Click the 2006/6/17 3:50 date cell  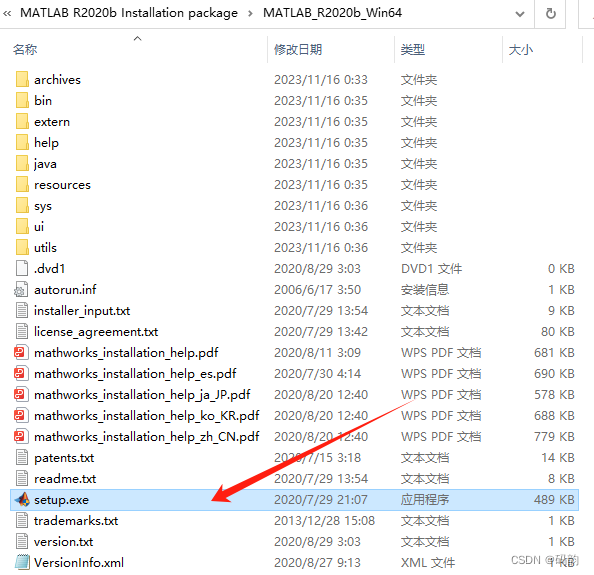point(317,290)
